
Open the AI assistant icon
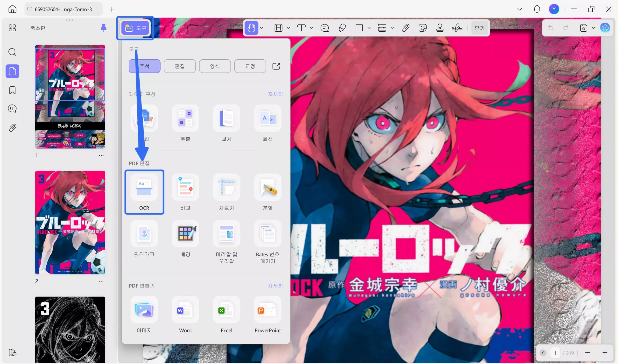pos(605,28)
